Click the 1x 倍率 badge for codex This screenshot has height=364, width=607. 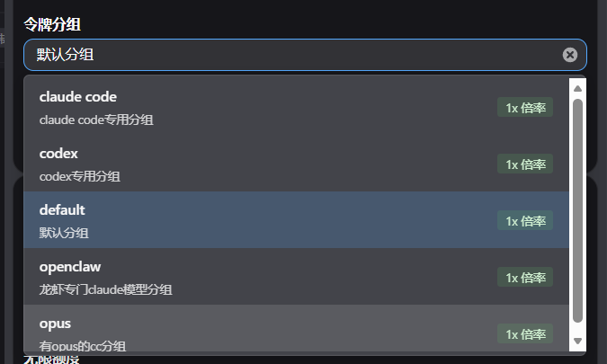point(525,164)
